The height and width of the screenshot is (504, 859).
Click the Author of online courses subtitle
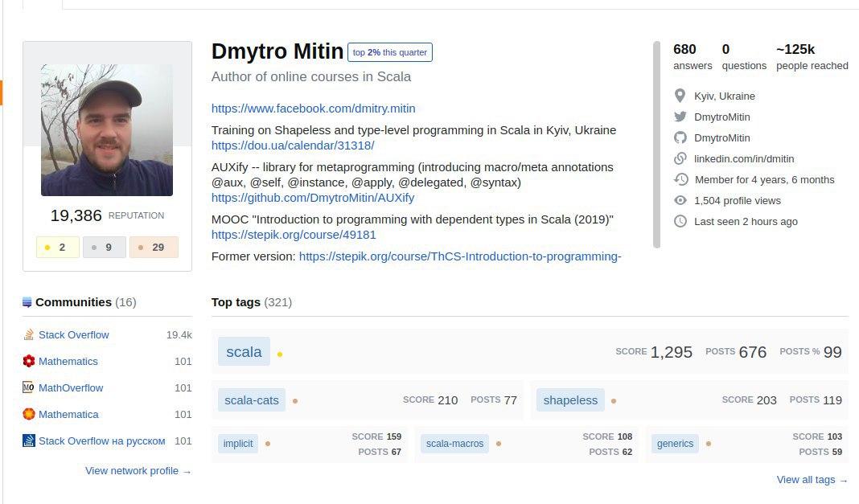311,76
